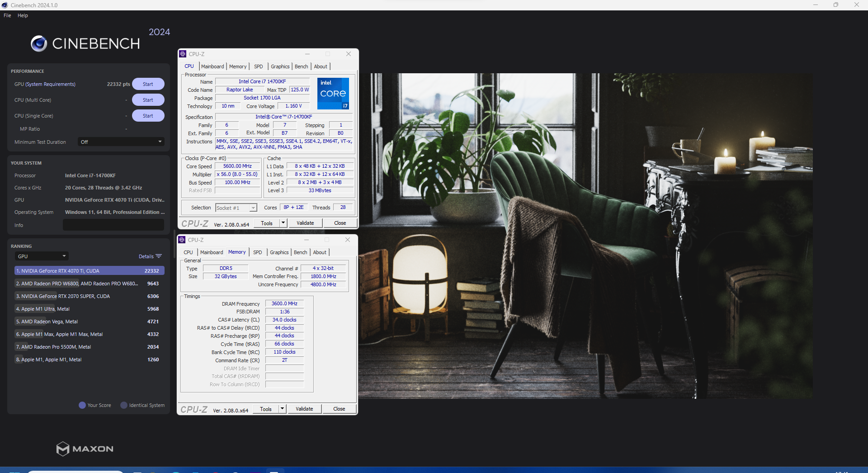Open the Socket #1 selection dropdown
Screen dimensions: 868x473
(x=236, y=208)
